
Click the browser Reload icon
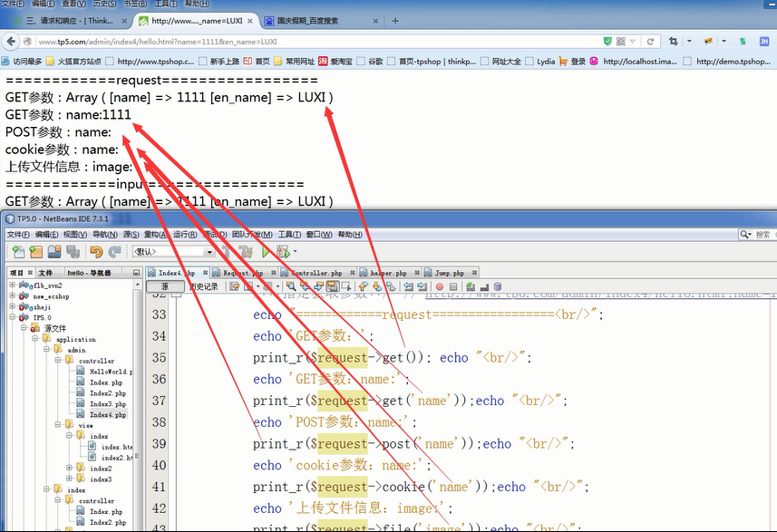point(650,42)
